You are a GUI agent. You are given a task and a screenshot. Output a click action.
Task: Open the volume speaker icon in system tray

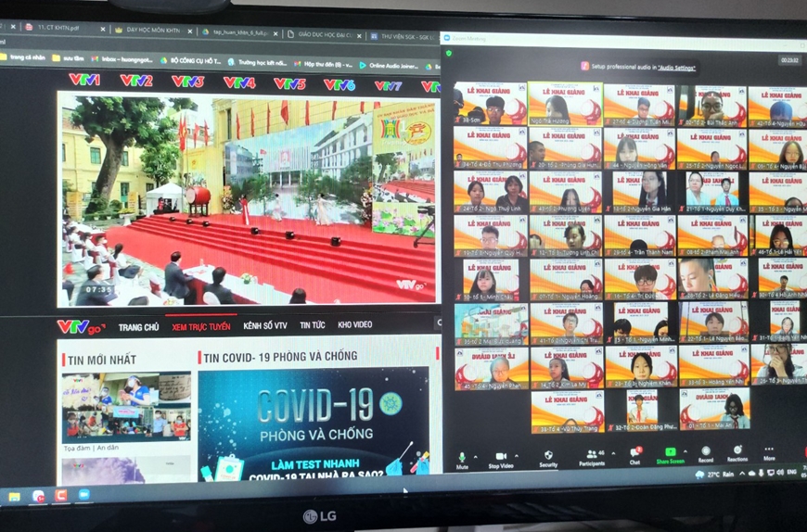(780, 472)
